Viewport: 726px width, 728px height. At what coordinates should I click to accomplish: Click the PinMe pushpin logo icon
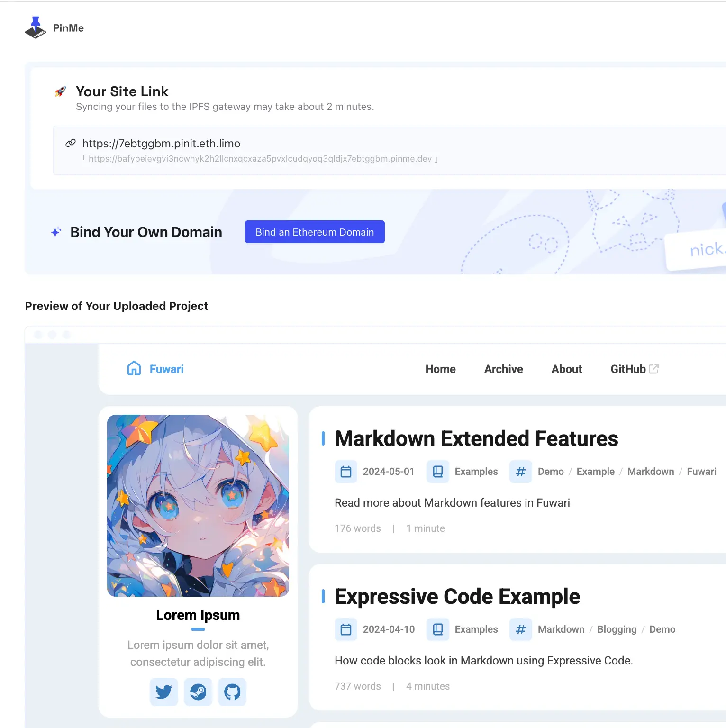36,27
